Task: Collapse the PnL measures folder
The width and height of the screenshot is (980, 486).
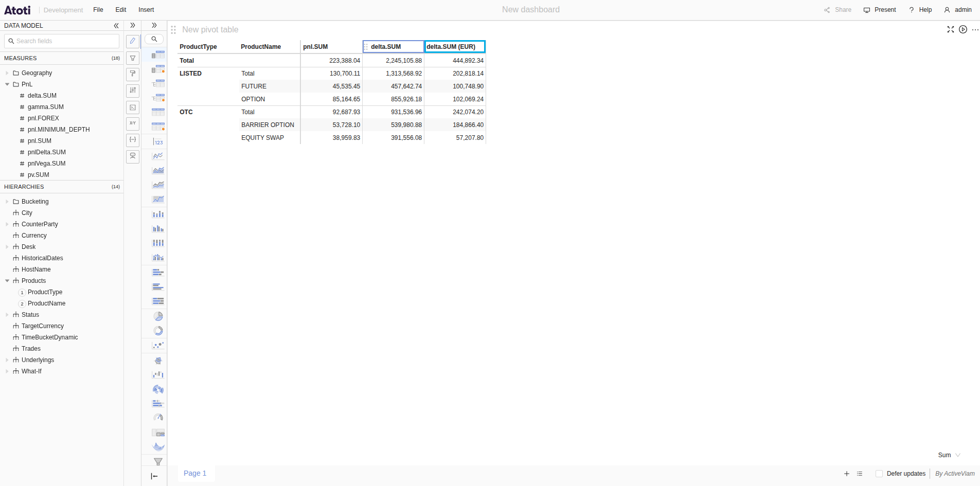Action: click(7, 84)
